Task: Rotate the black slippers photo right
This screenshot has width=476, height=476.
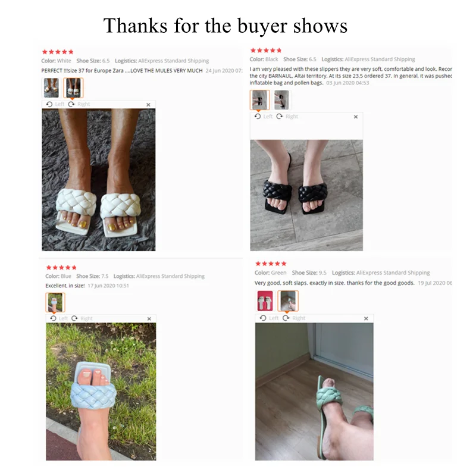Action: [x=287, y=117]
